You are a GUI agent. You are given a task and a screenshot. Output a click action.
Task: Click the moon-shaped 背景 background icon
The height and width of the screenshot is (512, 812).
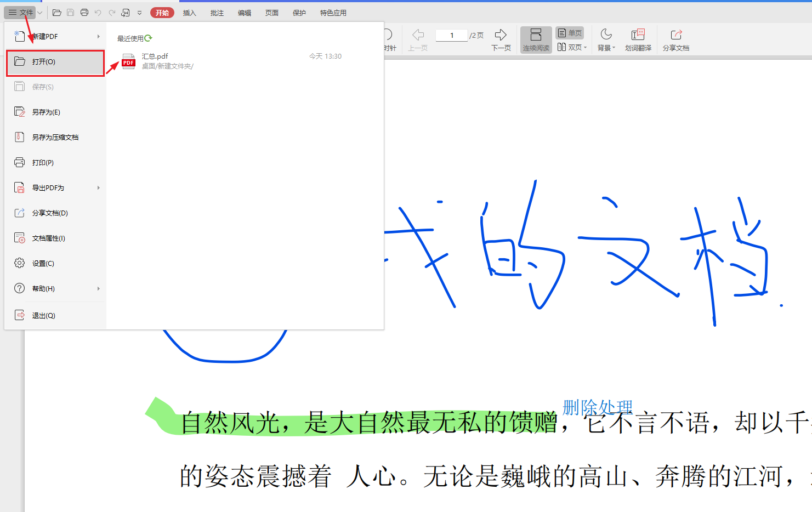(605, 39)
